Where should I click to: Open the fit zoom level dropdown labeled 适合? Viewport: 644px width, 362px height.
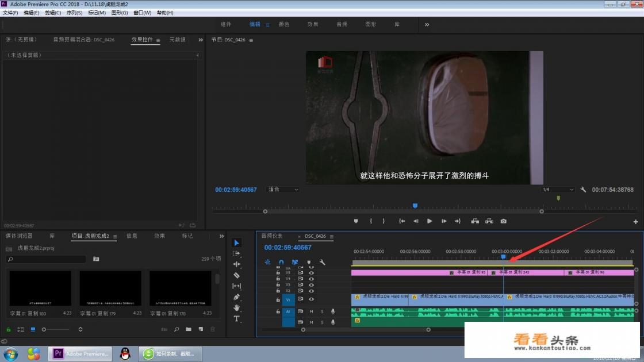point(282,189)
